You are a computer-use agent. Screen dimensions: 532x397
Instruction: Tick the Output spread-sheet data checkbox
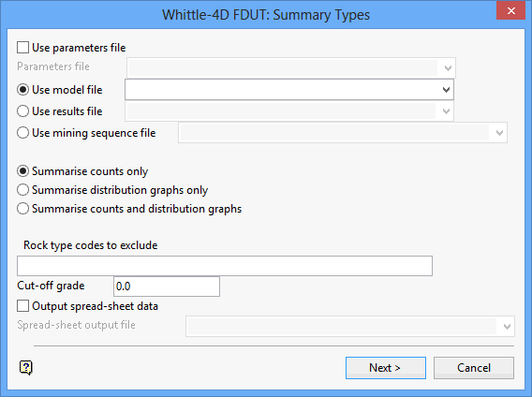[x=22, y=306]
